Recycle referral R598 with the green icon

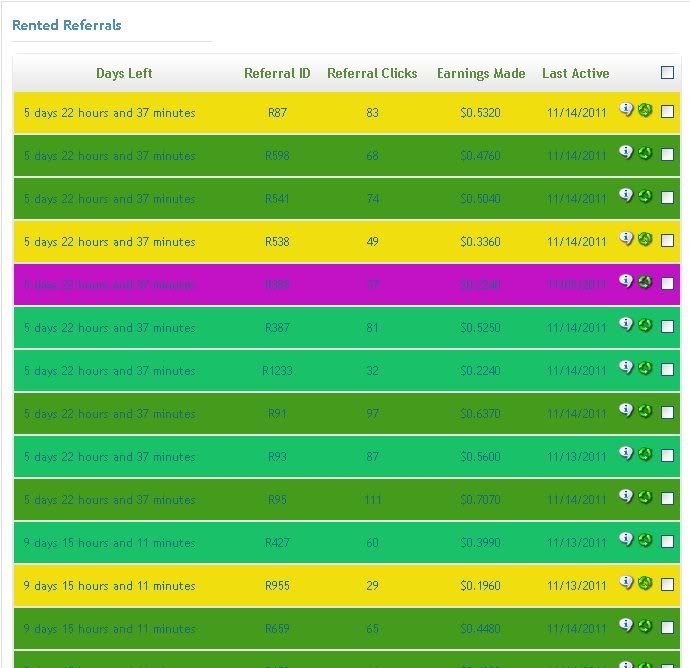645,153
